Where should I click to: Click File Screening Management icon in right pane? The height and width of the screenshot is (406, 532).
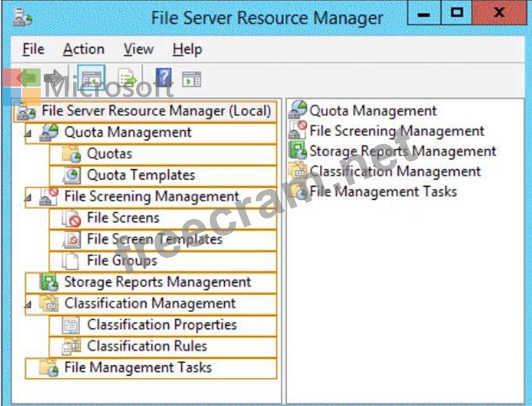coord(298,130)
